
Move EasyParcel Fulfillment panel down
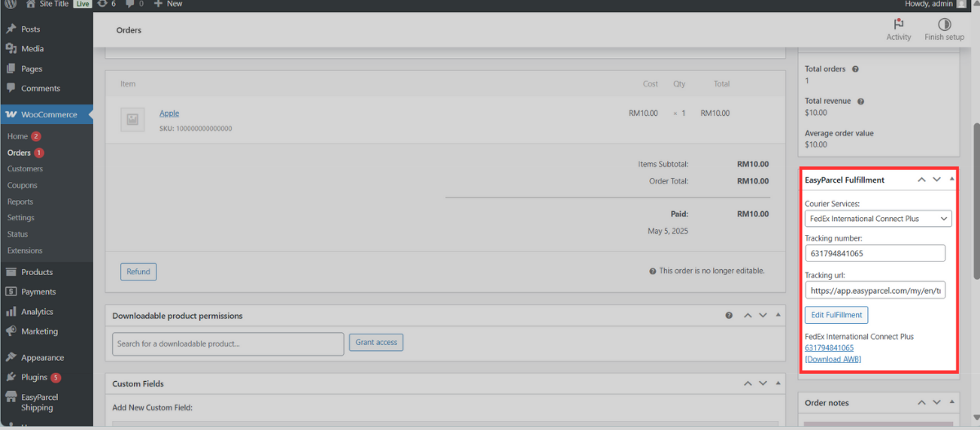(x=937, y=180)
